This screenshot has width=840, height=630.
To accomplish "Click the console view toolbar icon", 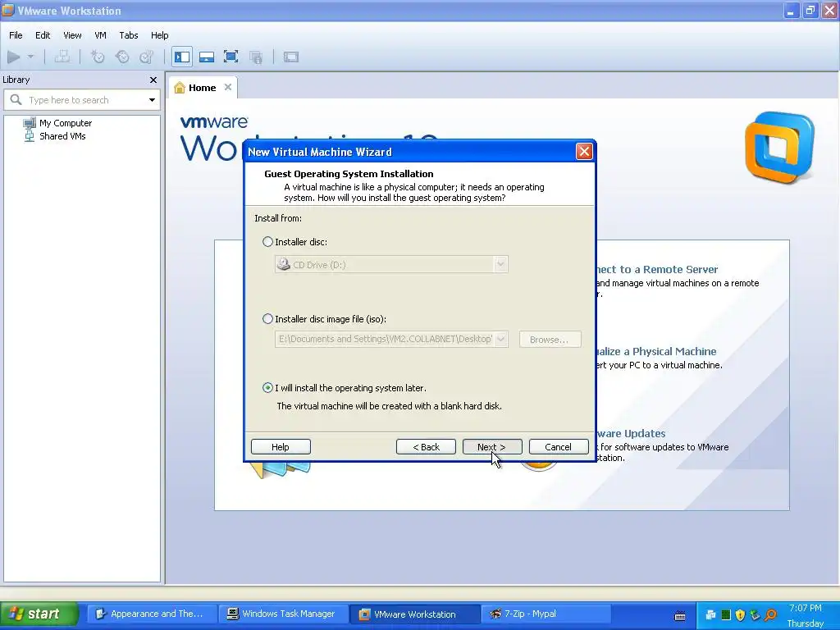I will pos(291,57).
